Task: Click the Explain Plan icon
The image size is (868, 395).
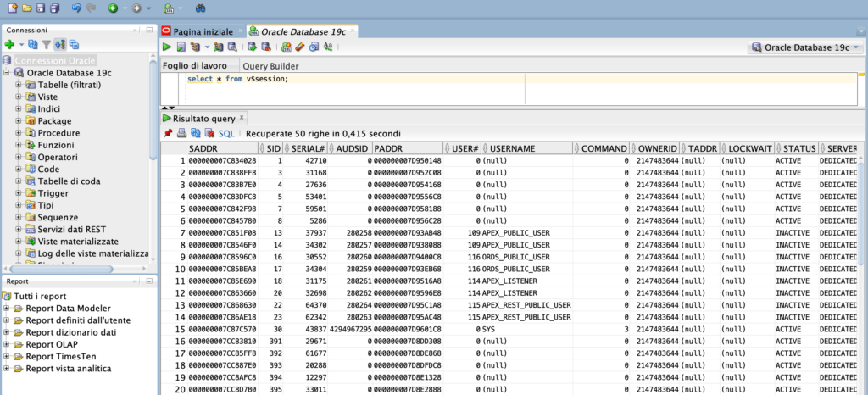Action: (195, 47)
